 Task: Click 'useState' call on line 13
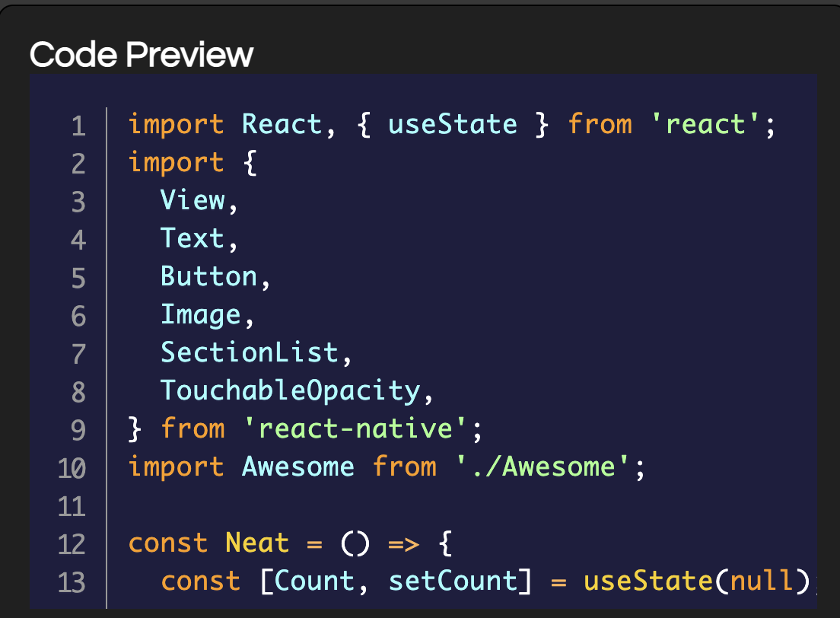coord(648,581)
